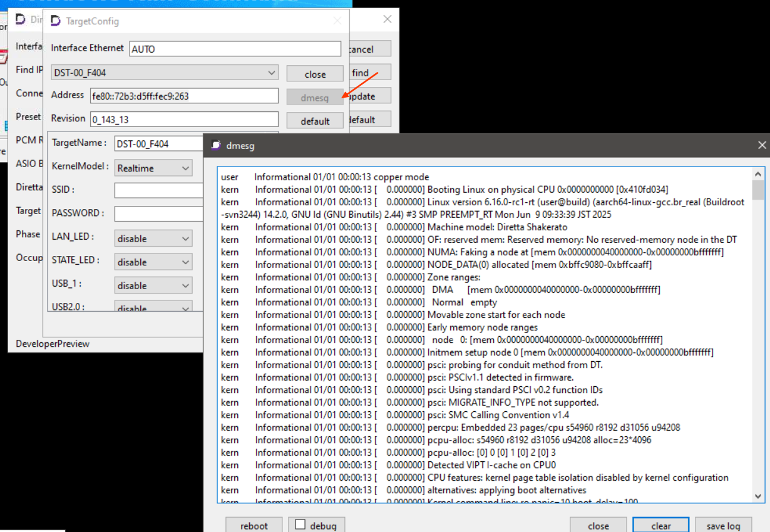Click the Interface Ethernet AUTO field
This screenshot has width=770, height=532.
point(235,49)
